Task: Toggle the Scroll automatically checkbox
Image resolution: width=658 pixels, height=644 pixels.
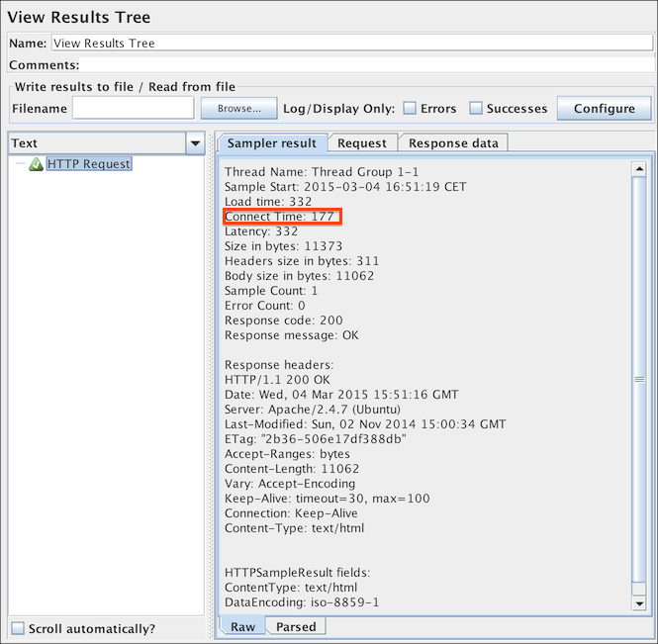Action: click(x=17, y=628)
